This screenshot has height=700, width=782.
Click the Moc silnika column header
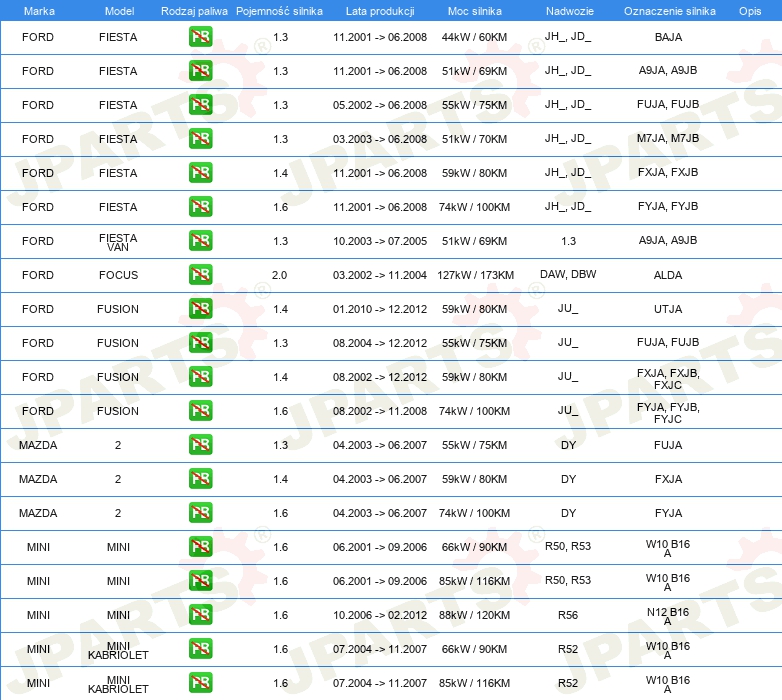(475, 11)
